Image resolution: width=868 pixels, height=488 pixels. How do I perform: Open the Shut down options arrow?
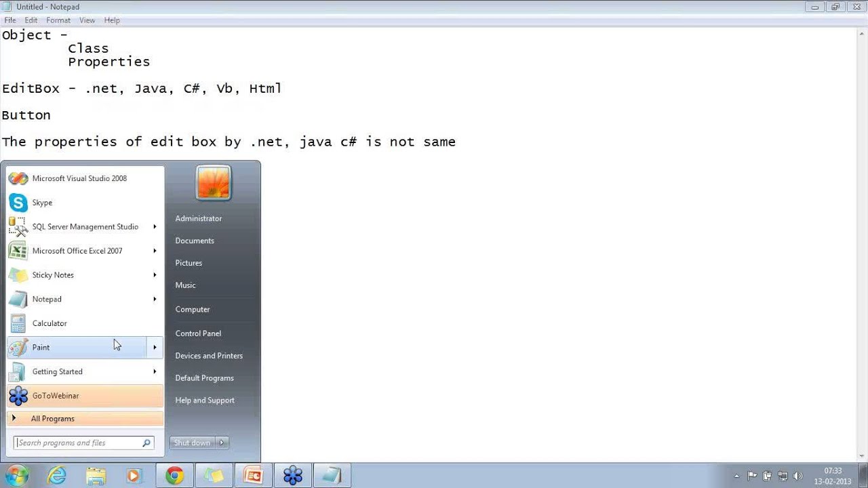tap(222, 443)
